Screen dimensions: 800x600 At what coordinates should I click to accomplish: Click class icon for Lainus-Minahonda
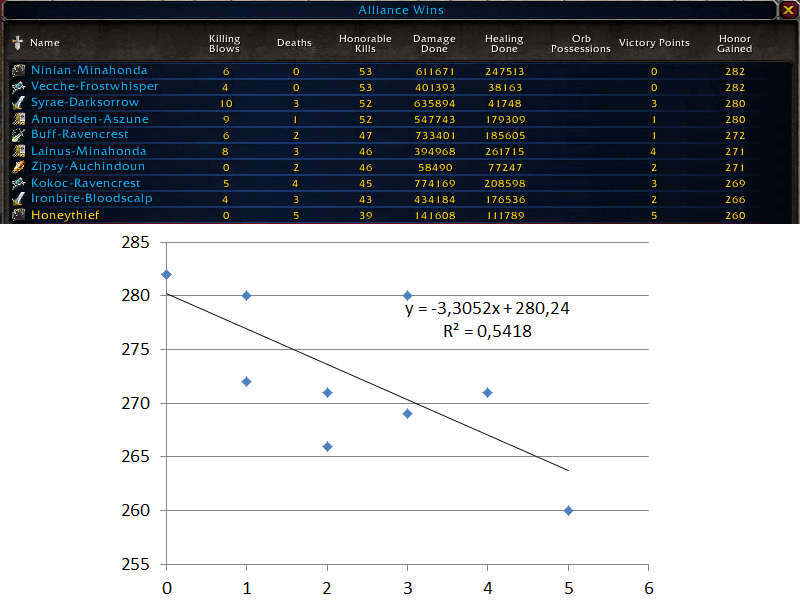click(19, 151)
